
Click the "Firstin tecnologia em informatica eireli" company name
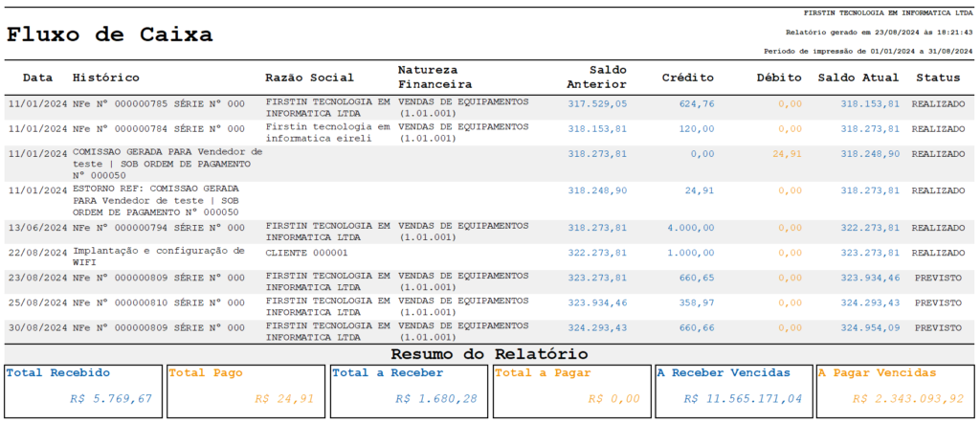pyautogui.click(x=327, y=133)
